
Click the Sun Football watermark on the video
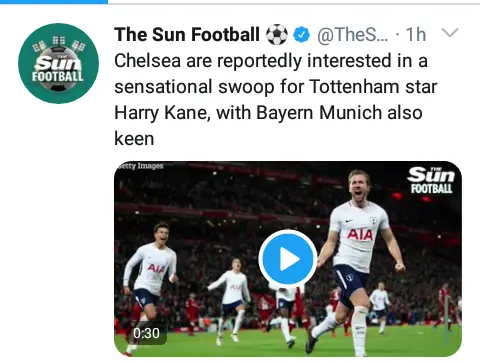431,180
